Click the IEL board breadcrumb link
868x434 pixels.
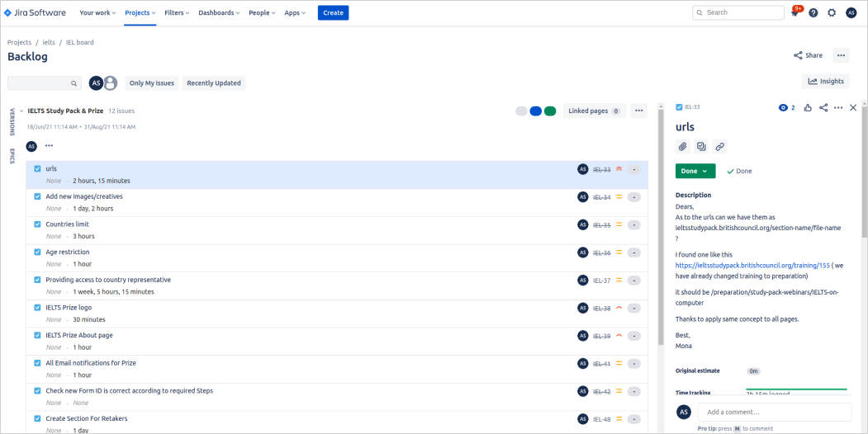[80, 42]
